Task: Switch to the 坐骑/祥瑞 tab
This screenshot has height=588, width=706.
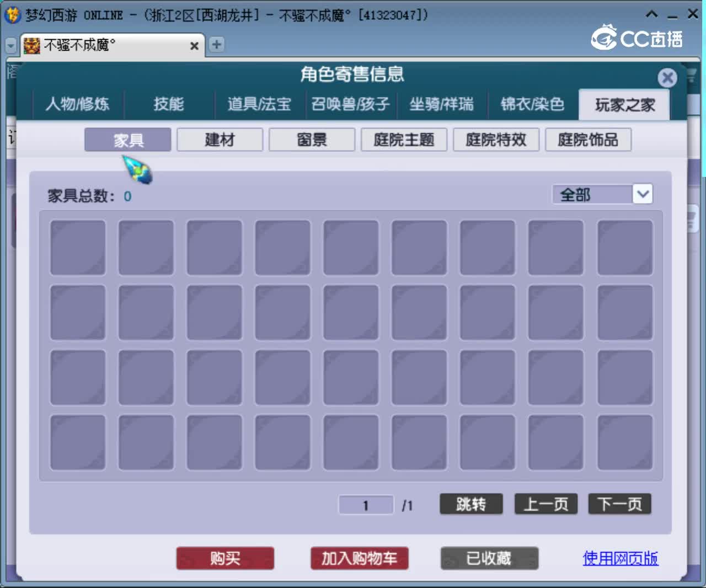Action: [x=442, y=104]
